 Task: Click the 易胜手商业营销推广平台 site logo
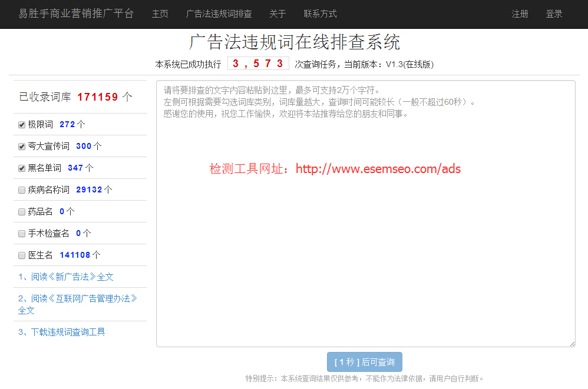(x=75, y=14)
